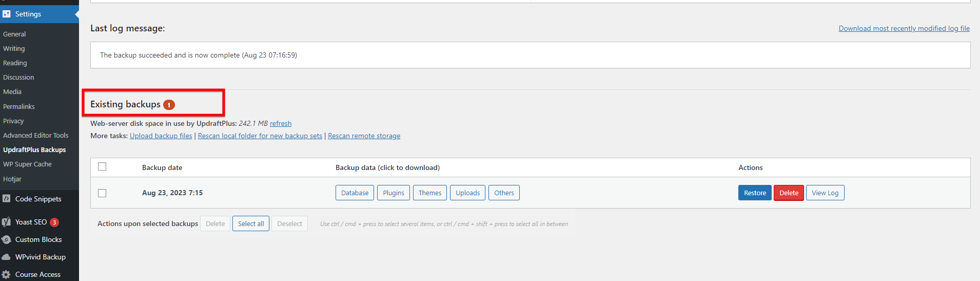Screen dimensions: 980x281
Task: Open Code Snippets via its sidebar icon
Action: click(7, 199)
